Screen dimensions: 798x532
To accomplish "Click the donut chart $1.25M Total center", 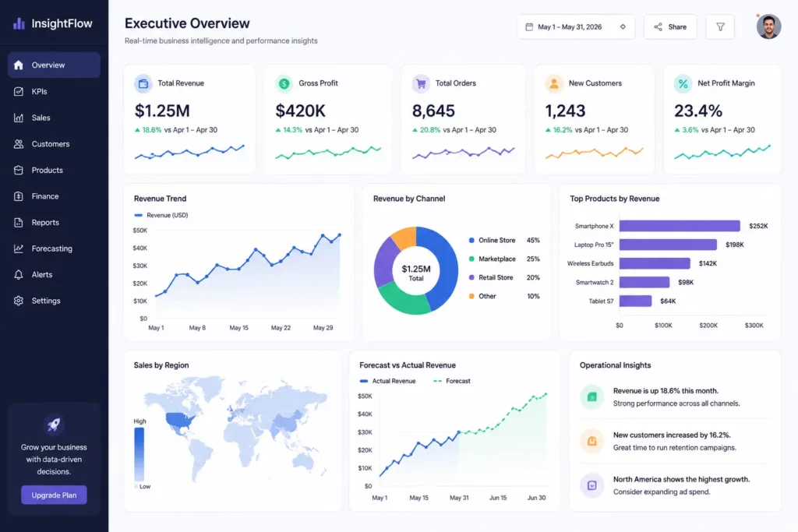I will (416, 272).
